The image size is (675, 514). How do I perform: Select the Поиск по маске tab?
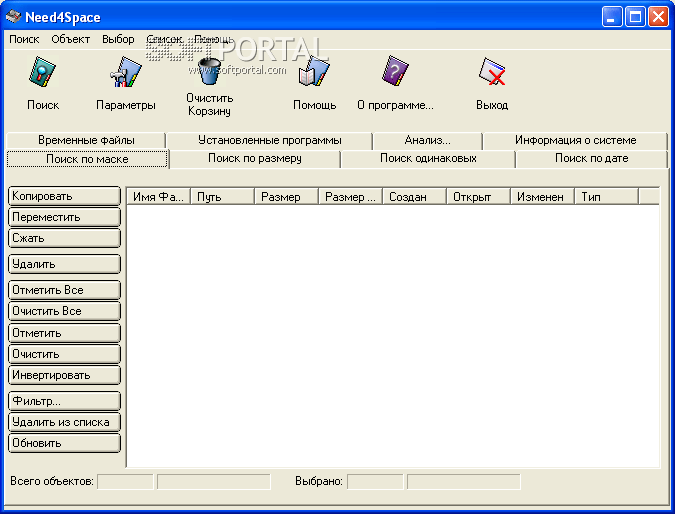[87, 159]
